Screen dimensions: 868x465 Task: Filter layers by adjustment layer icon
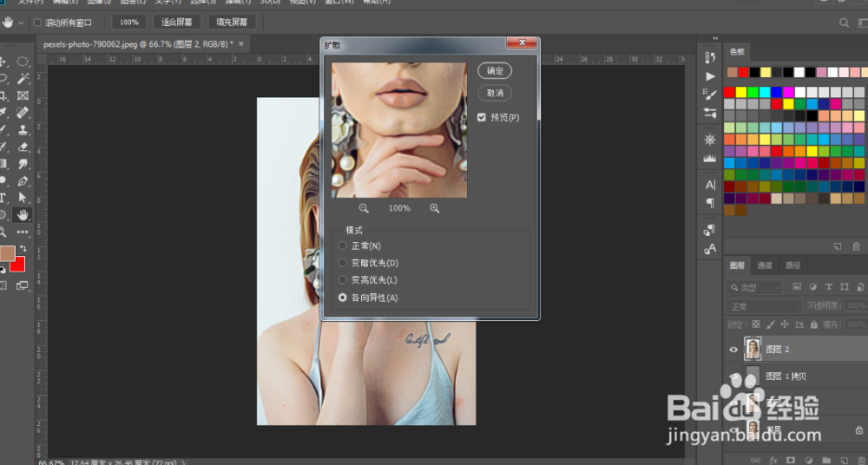click(x=812, y=287)
